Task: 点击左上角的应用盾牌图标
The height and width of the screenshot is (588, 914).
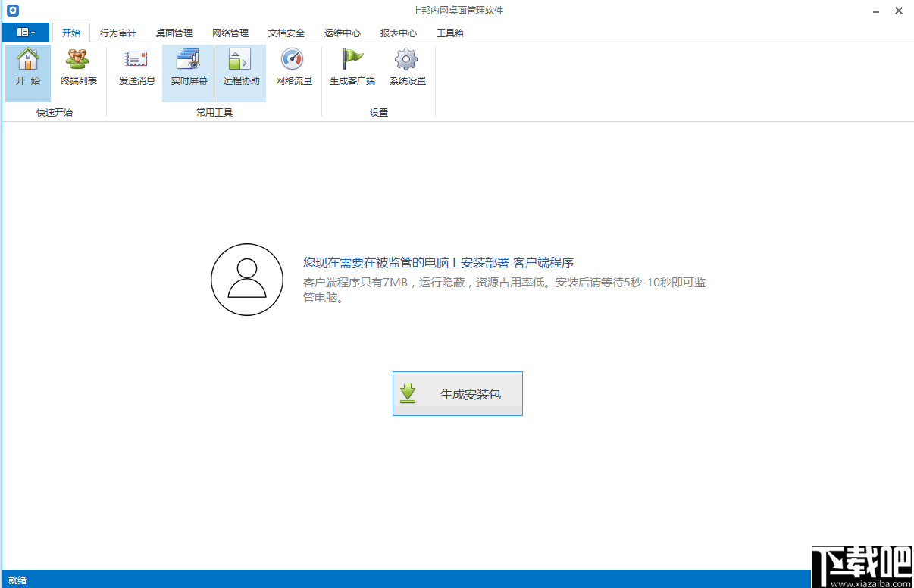Action: pyautogui.click(x=12, y=11)
